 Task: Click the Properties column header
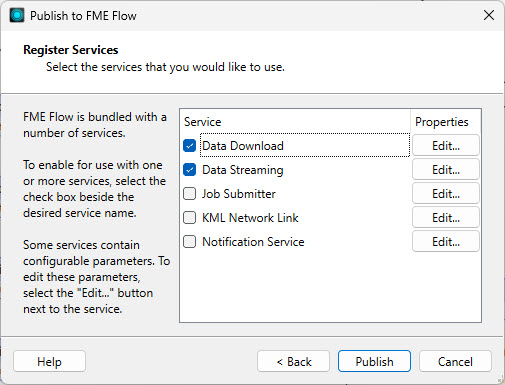click(x=442, y=122)
